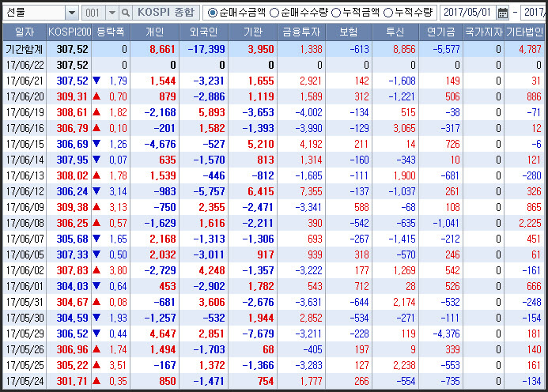This screenshot has width=548, height=392.
Task: Click the down arrow on 17/05/29 row
Action: pos(96,334)
